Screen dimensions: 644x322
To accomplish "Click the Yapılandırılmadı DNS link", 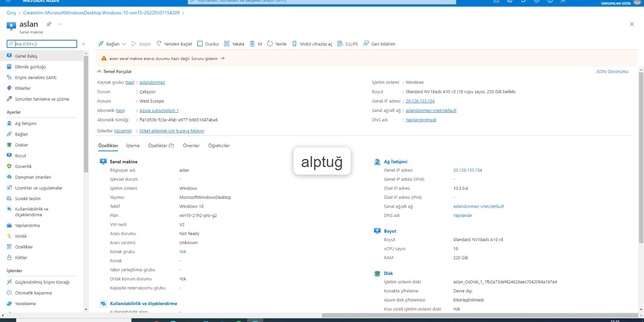I will click(x=421, y=120).
